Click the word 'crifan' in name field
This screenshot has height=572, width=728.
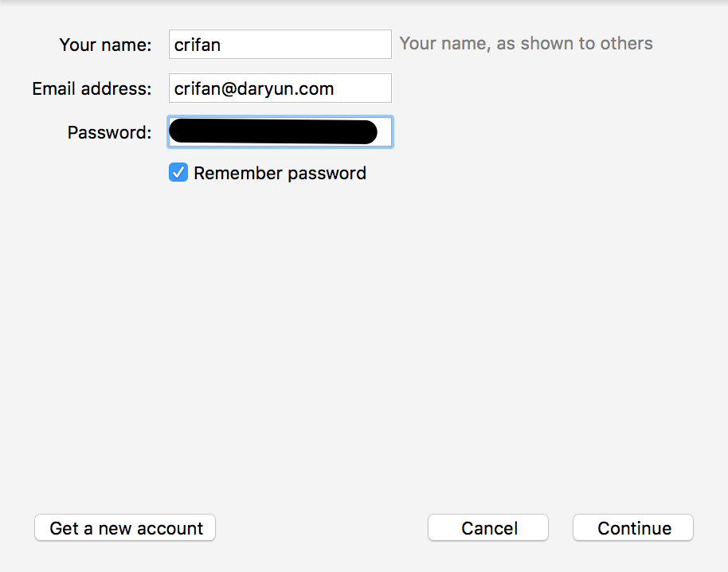198,45
